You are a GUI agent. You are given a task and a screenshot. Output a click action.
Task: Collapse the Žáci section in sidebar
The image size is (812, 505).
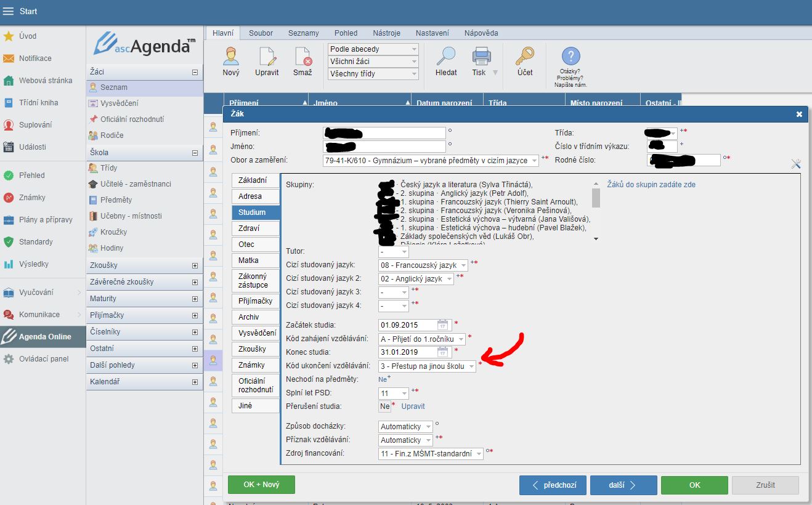pyautogui.click(x=195, y=72)
